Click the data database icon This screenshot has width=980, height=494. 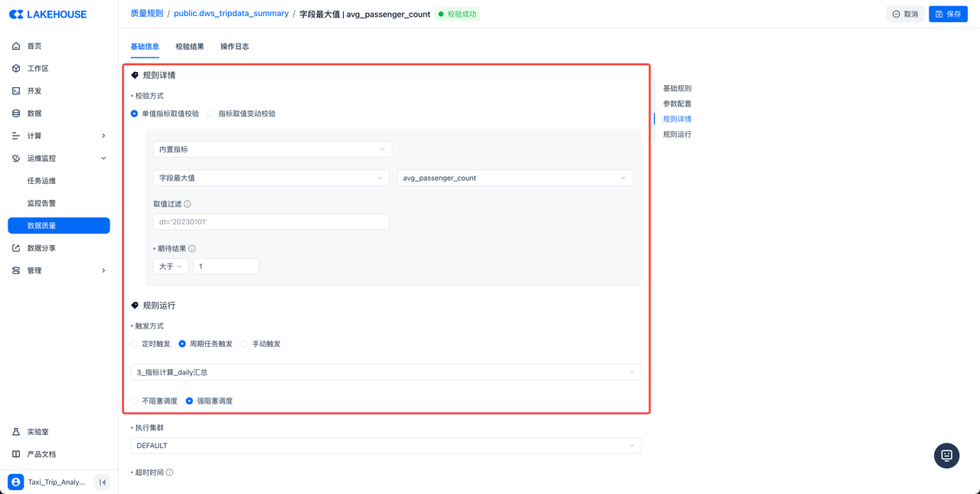[16, 113]
